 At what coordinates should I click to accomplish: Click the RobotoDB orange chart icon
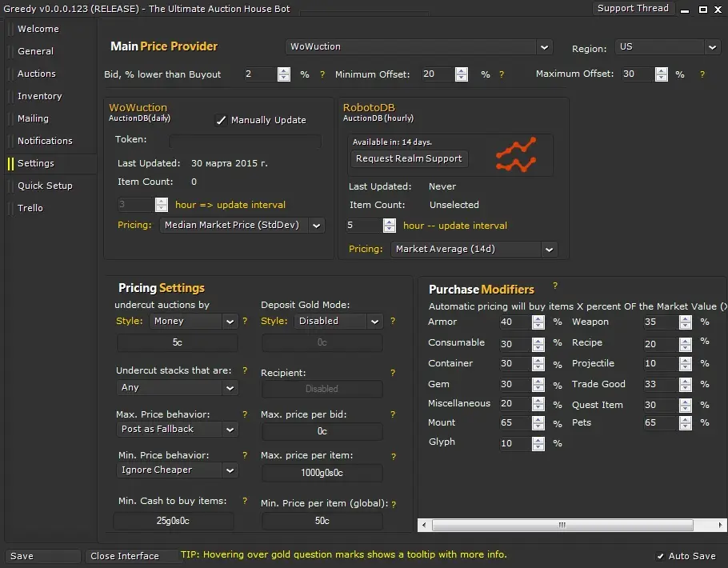[515, 155]
